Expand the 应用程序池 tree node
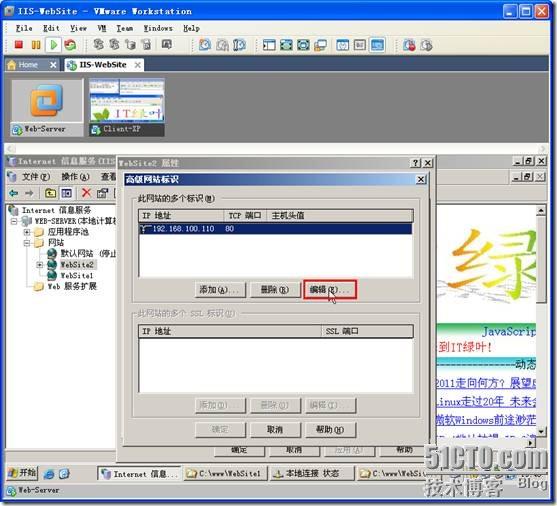 27,232
